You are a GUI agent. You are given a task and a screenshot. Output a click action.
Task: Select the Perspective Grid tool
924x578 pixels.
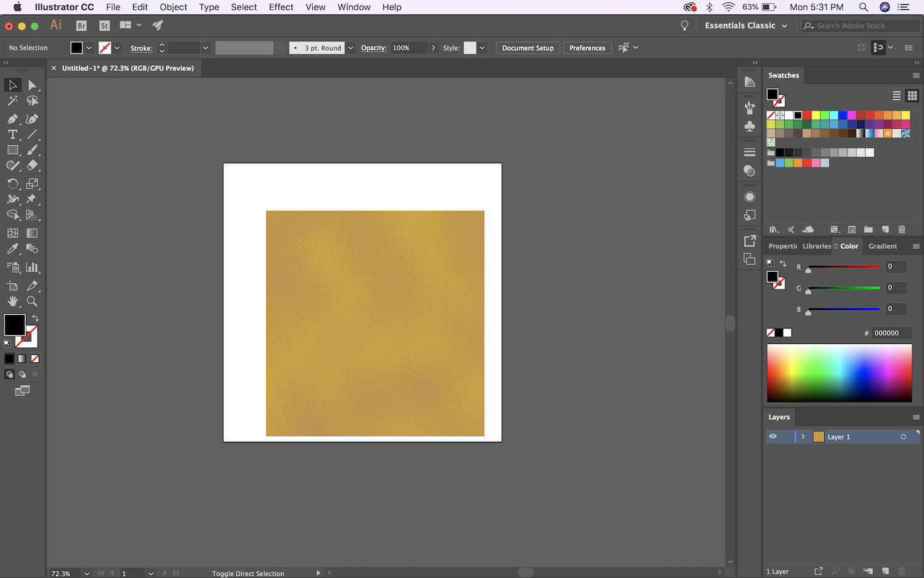point(33,214)
